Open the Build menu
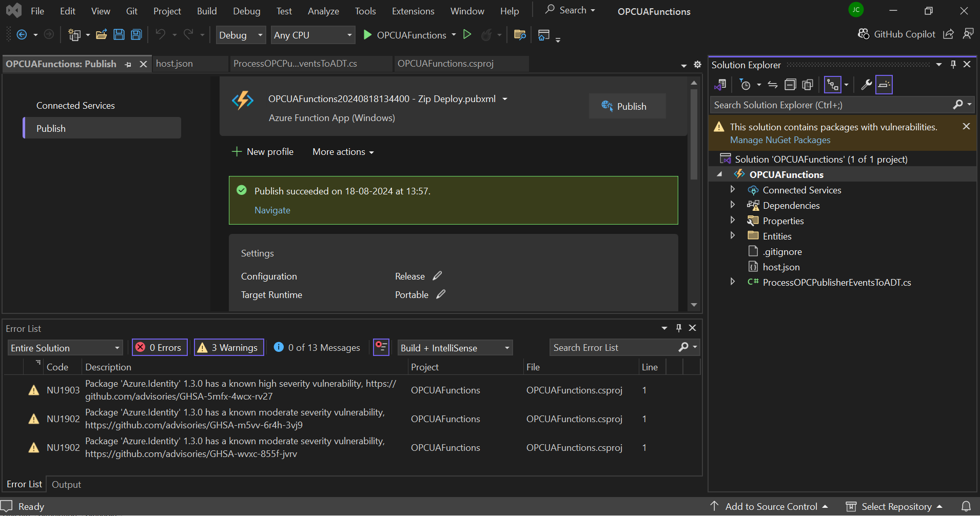980x516 pixels. (x=207, y=11)
